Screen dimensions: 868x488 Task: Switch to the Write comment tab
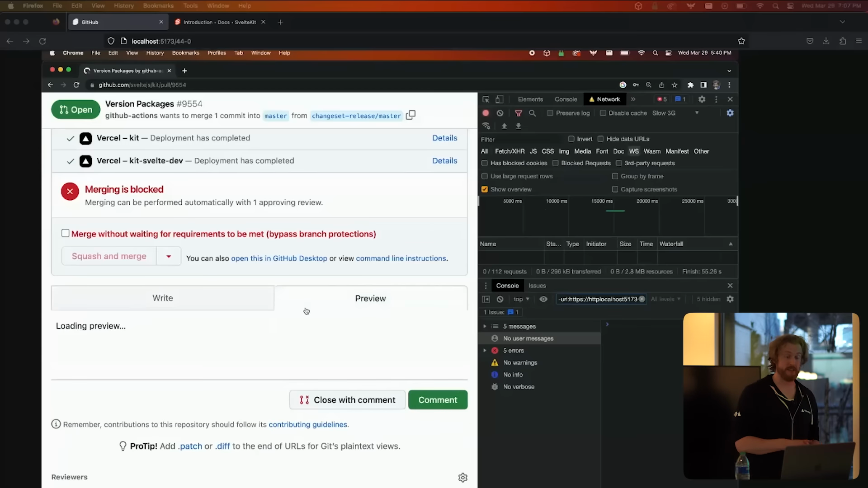point(162,298)
